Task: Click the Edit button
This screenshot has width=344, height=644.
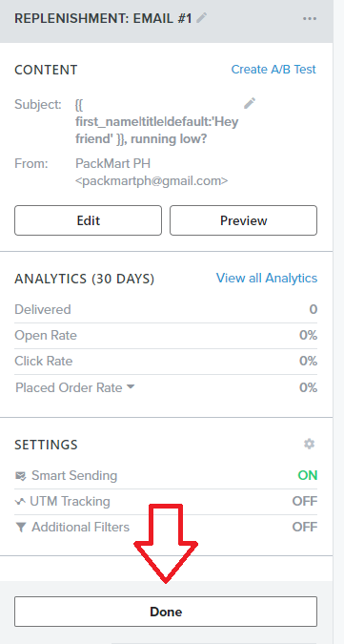Action: click(89, 220)
